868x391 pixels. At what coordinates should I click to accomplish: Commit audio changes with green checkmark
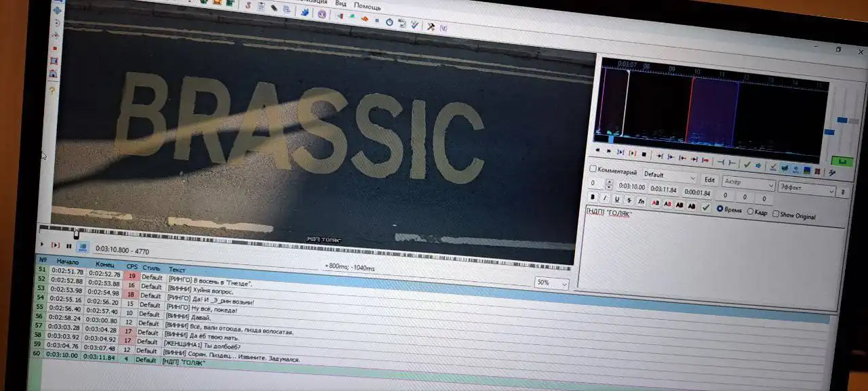tap(747, 164)
